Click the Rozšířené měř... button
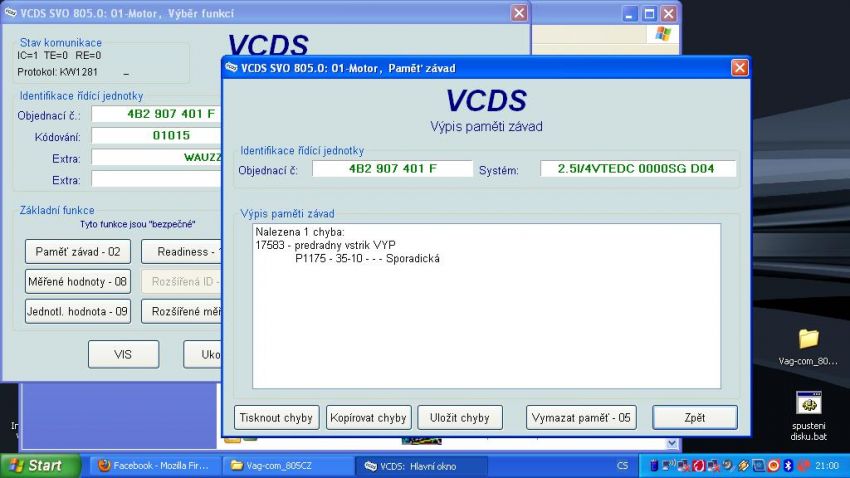850x478 pixels. pyautogui.click(x=182, y=311)
